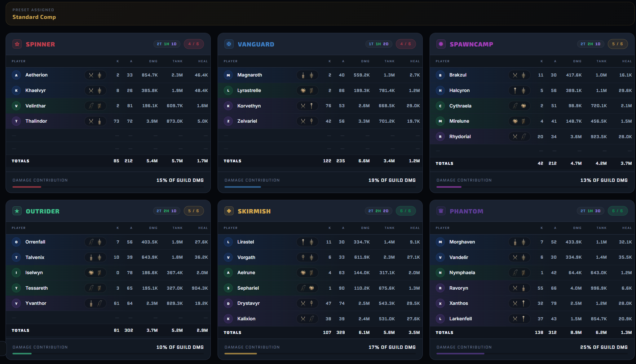This screenshot has width=636, height=364.
Task: Click the Phantom party emblem icon
Action: [x=441, y=211]
